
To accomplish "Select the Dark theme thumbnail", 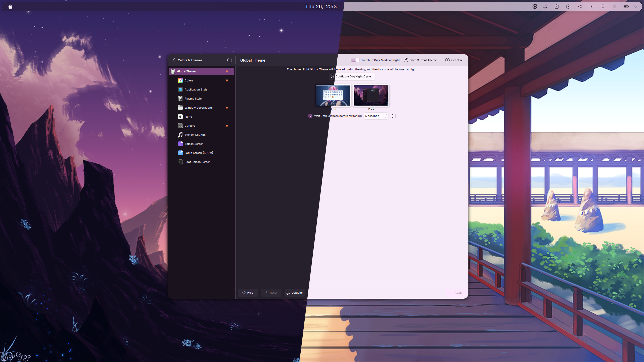I will click(371, 95).
